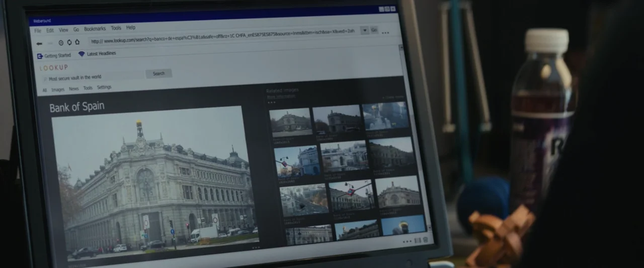Click the Go button next to the address bar
The width and height of the screenshot is (644, 268).
coord(374,30)
